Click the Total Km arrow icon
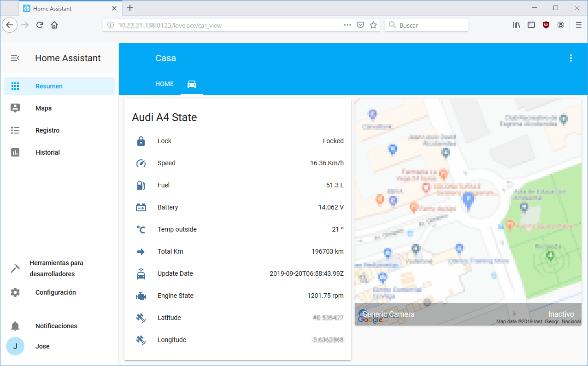This screenshot has height=366, width=588. click(141, 251)
